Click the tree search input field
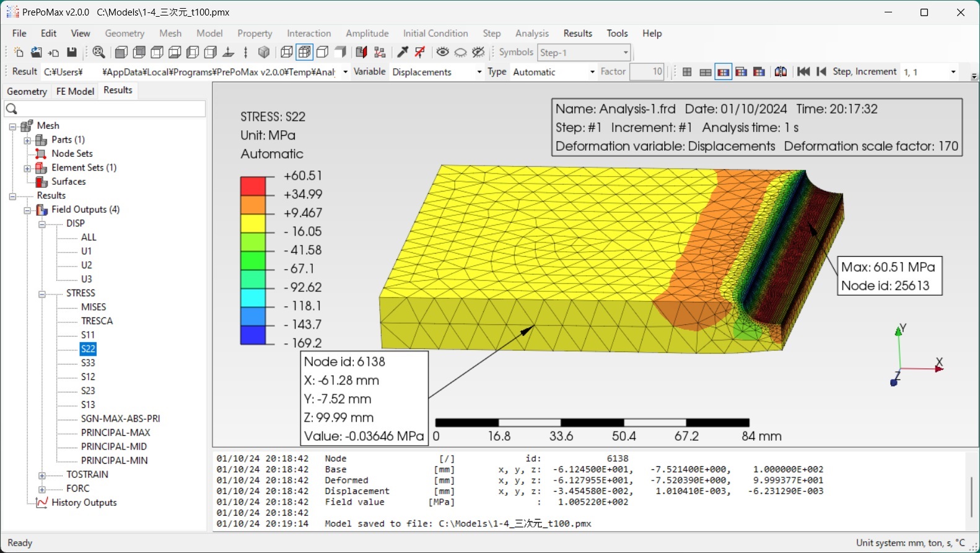The width and height of the screenshot is (980, 553). pos(105,109)
